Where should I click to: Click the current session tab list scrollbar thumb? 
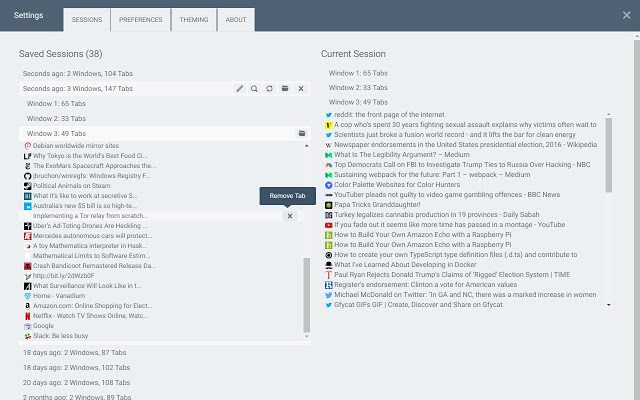pyautogui.click(x=609, y=155)
